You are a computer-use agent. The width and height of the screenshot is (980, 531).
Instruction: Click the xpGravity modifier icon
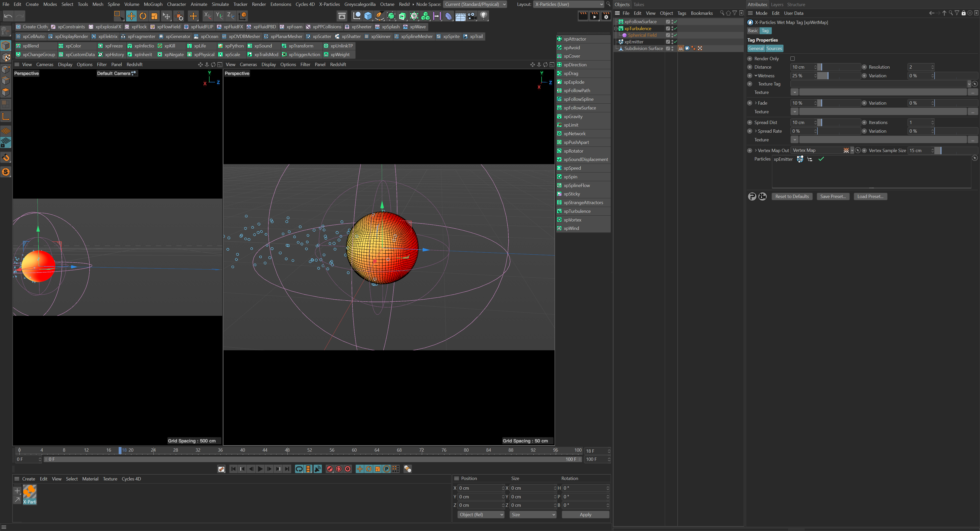coord(559,116)
